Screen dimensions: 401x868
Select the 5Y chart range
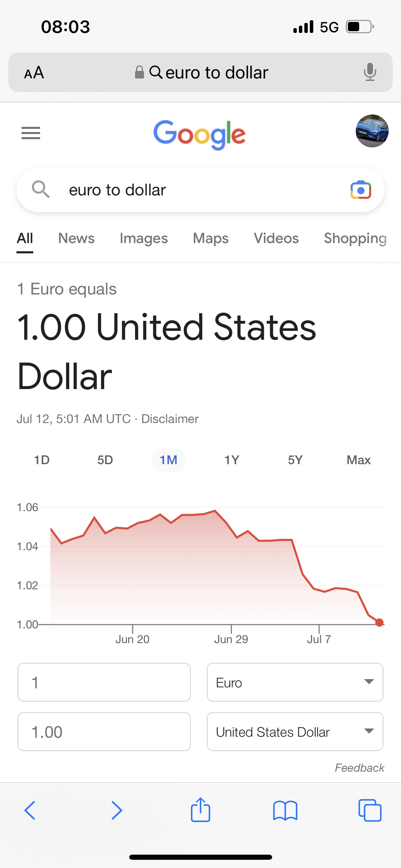click(295, 460)
